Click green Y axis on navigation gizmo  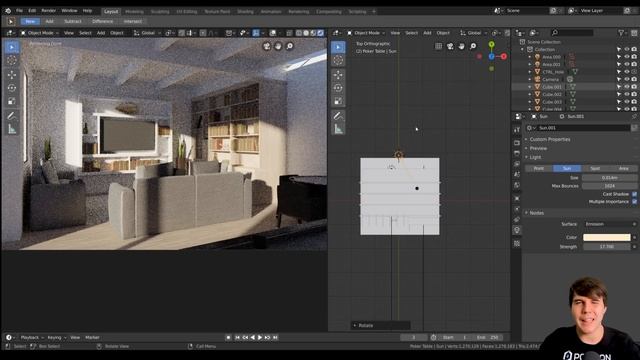coord(491,44)
